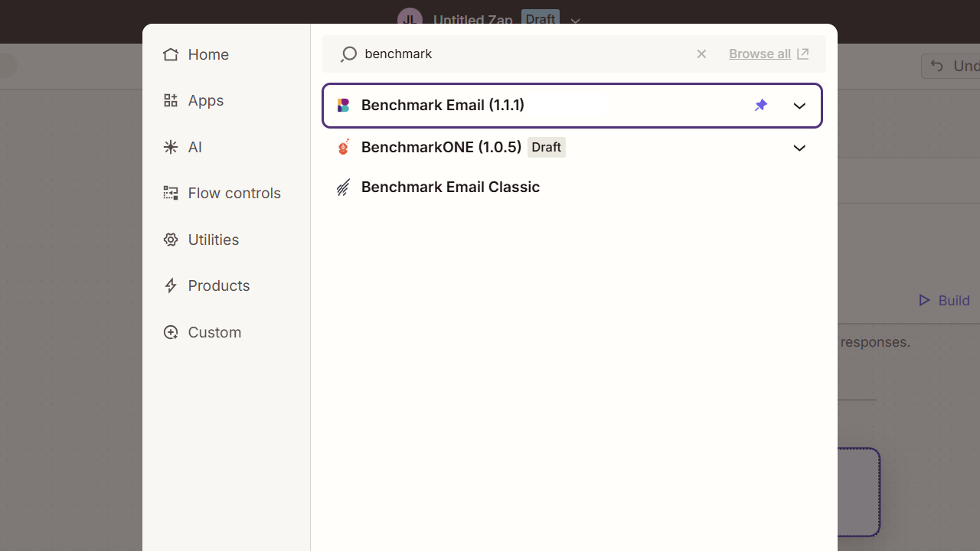980x551 pixels.
Task: Open the Browse all link
Action: click(759, 54)
